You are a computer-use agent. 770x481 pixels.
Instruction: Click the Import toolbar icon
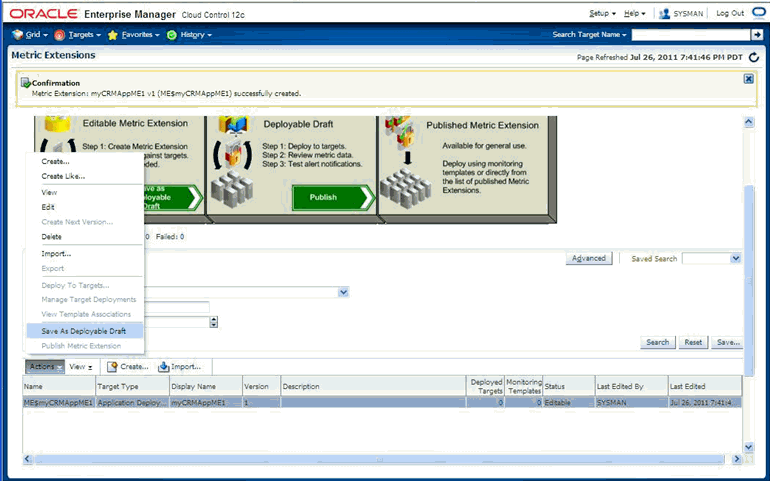tap(164, 367)
